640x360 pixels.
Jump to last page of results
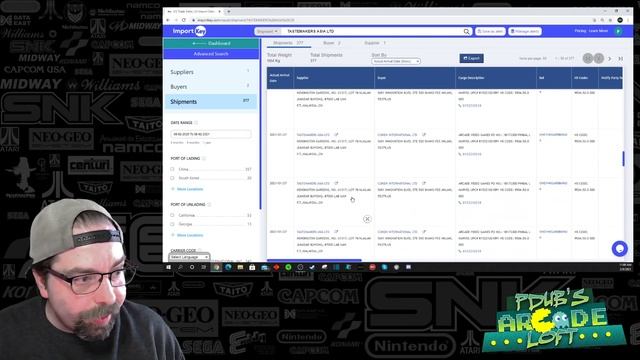coord(620,59)
